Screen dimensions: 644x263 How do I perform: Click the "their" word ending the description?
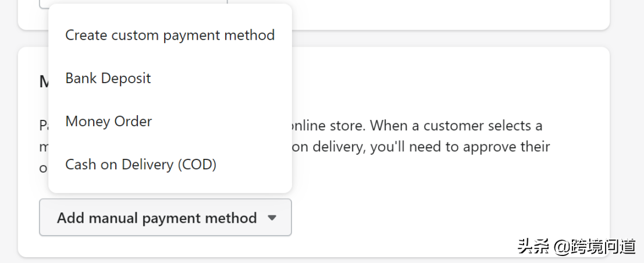click(x=534, y=147)
